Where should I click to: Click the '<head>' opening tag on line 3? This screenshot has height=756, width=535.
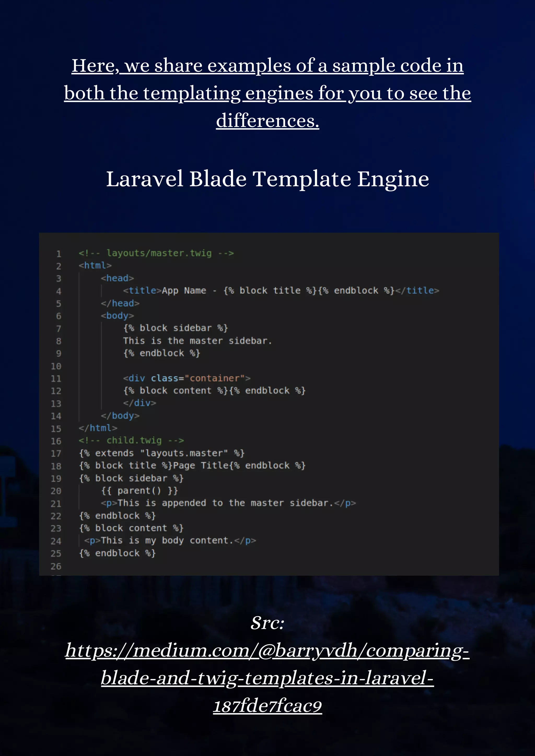(117, 278)
